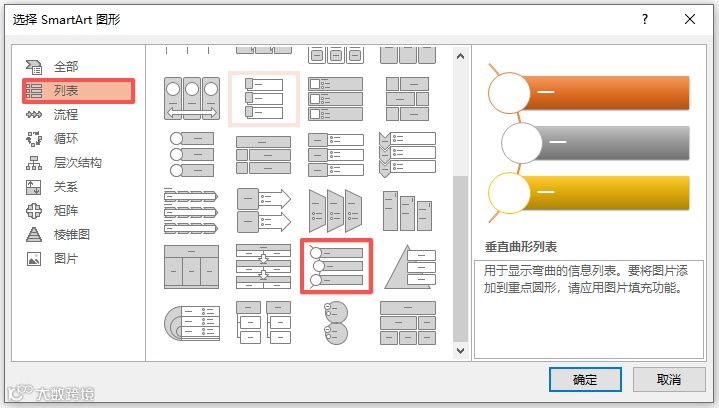Open the 关系 category
Viewport: 719px width, 408px height.
click(66, 187)
